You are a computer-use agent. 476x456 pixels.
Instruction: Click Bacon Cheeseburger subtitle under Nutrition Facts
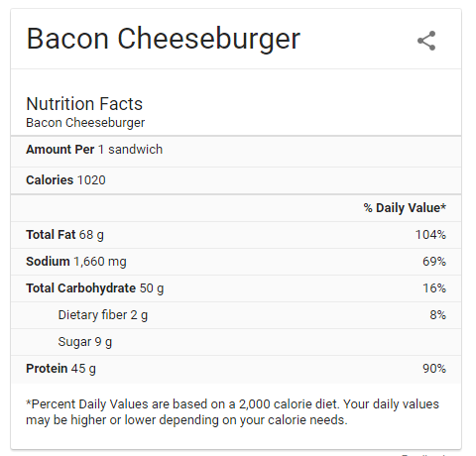tap(85, 123)
